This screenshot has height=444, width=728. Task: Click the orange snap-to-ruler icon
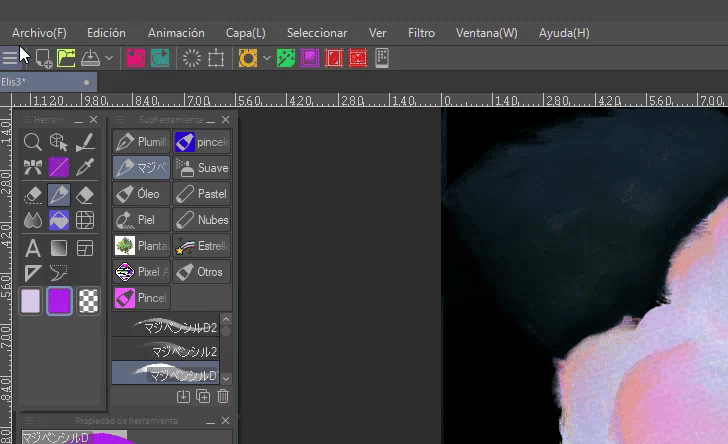click(248, 58)
